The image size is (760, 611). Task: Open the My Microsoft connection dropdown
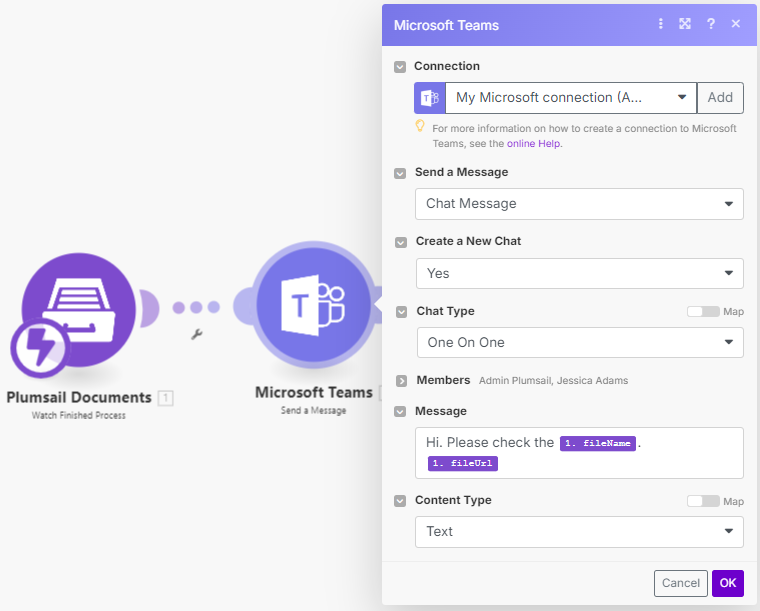(x=570, y=98)
